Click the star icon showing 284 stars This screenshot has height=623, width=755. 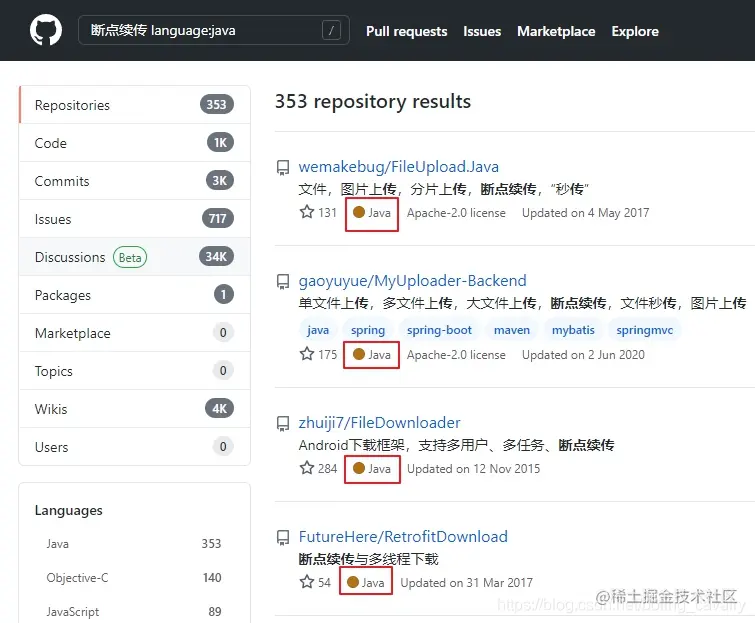[x=307, y=467]
